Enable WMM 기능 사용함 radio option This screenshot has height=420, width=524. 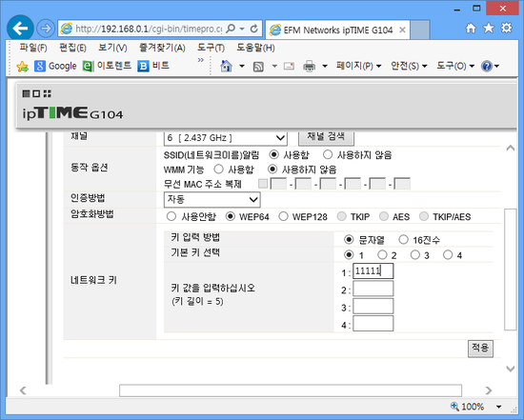coord(218,170)
